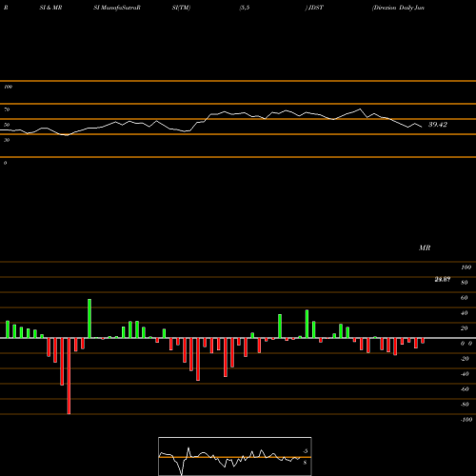Click the RSI axis label 50

7,125
